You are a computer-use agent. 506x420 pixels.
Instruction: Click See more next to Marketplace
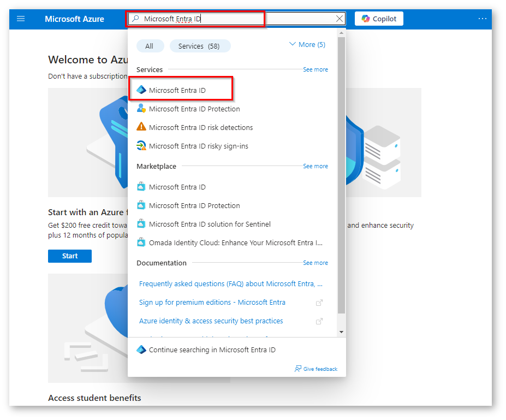click(315, 166)
